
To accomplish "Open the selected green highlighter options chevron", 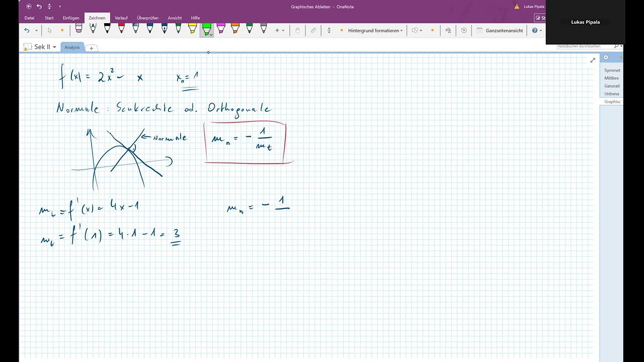I will (211, 34).
